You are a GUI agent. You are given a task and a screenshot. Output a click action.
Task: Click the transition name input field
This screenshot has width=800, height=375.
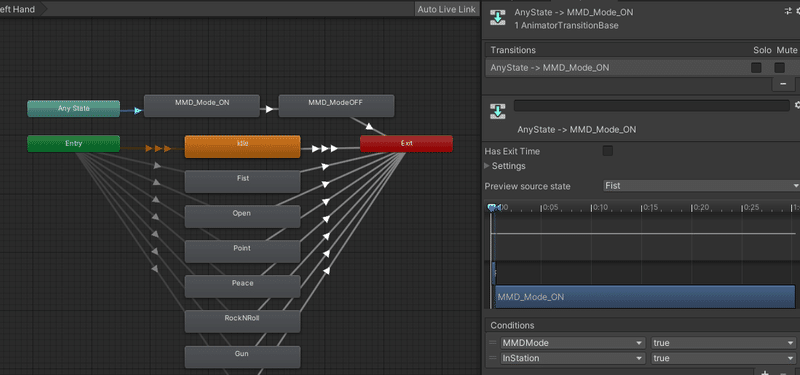652,106
